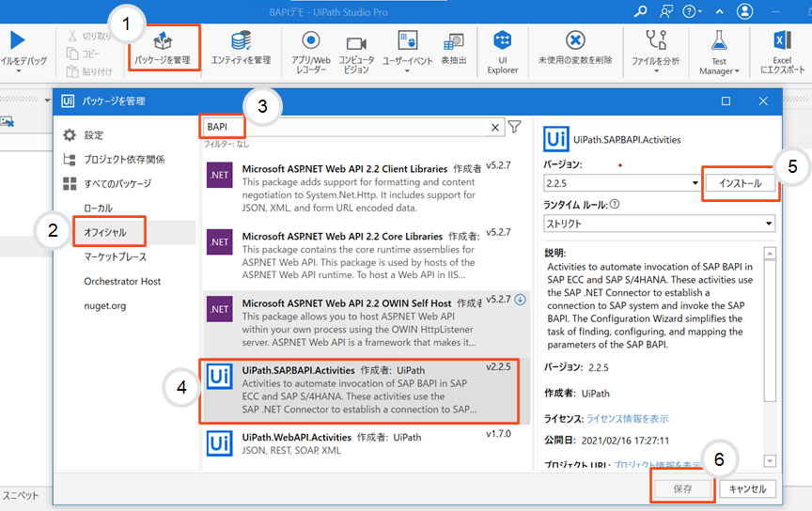Launch UI Explorer
Viewport: 812px width, 511px height.
coord(502,53)
